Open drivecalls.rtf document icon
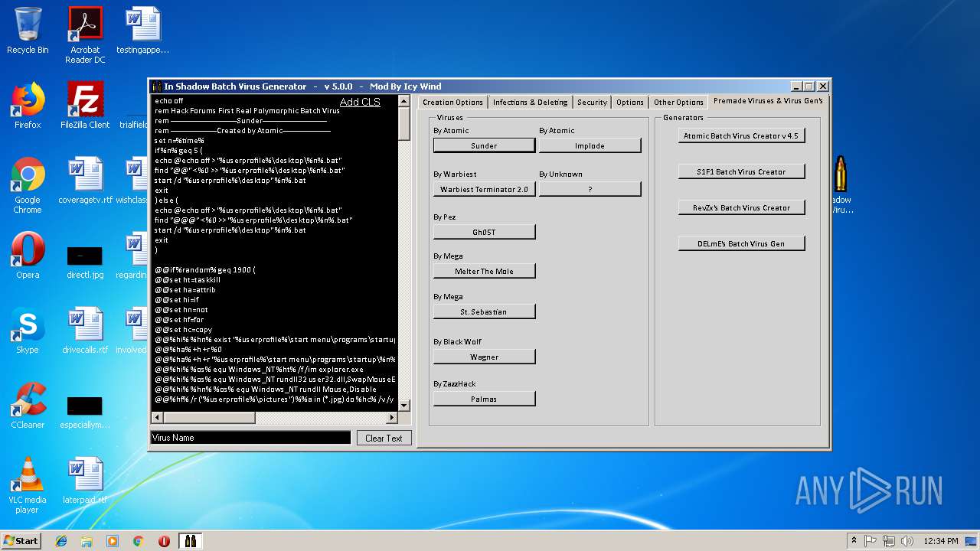 point(85,331)
